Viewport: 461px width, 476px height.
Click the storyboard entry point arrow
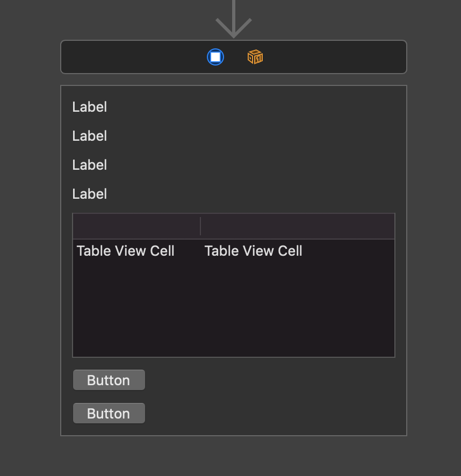pyautogui.click(x=234, y=19)
